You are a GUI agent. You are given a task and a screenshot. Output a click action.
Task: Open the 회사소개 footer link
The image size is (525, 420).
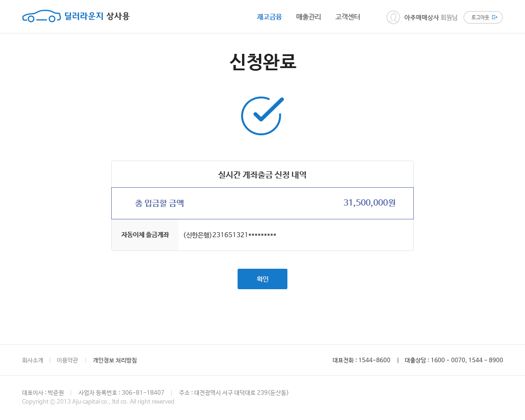(32, 360)
